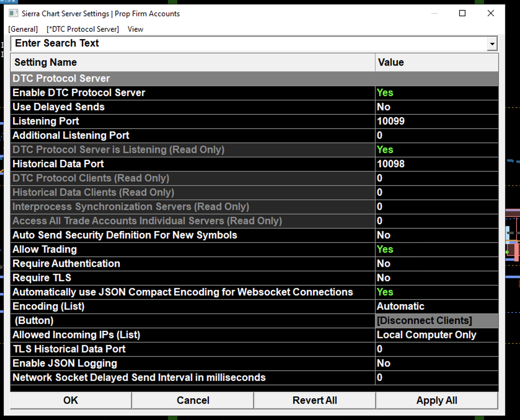Click the Setting Name column header
Viewport: 520px width, 420px height.
[x=193, y=62]
